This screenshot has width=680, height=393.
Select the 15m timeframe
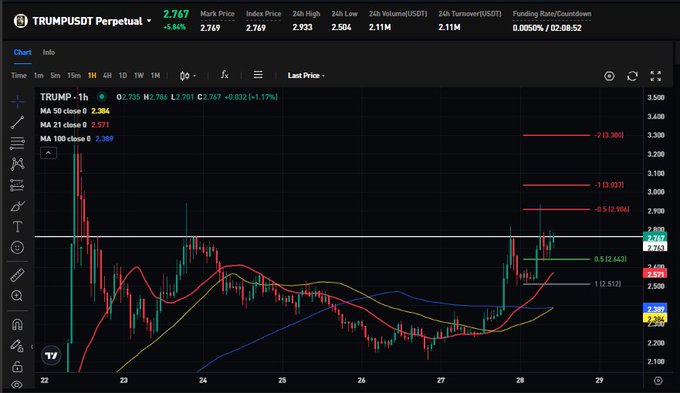pyautogui.click(x=74, y=75)
